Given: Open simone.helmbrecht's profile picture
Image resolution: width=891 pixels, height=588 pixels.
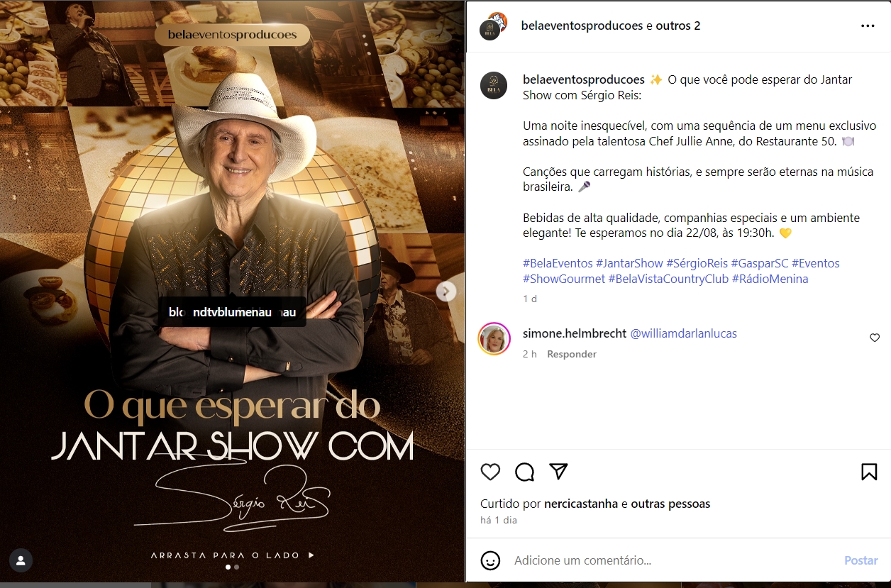Looking at the screenshot, I should click(x=494, y=338).
